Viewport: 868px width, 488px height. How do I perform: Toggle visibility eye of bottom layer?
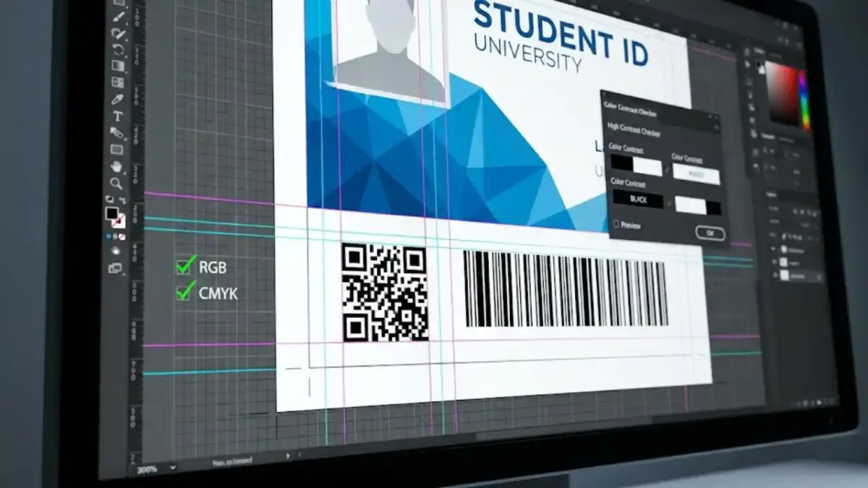[775, 275]
